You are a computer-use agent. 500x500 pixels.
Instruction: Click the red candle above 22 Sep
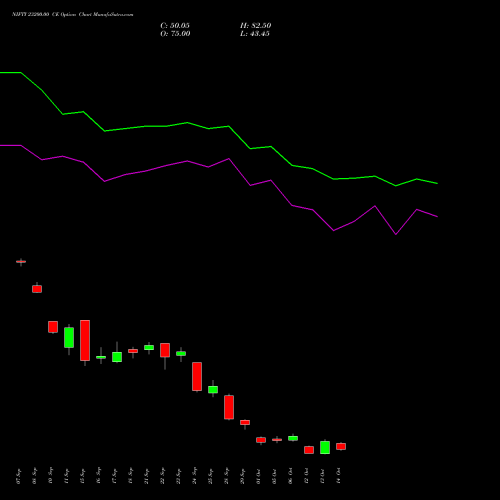(165, 350)
